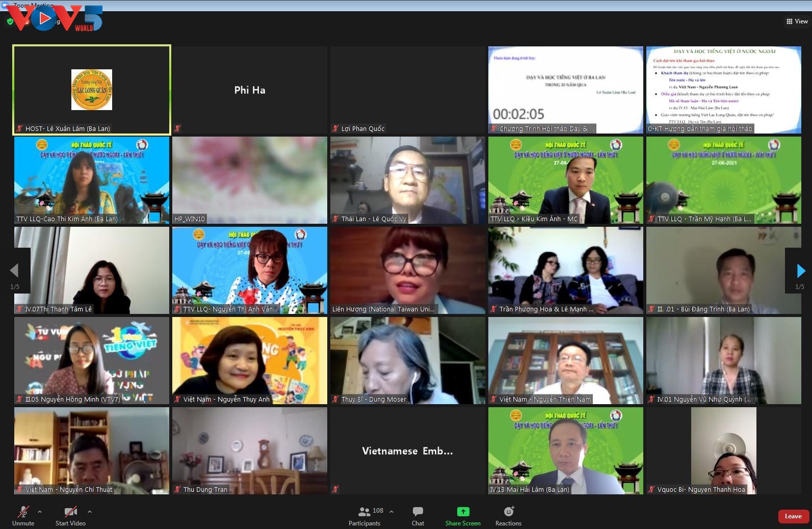Start Video with the camera button
Viewport: 812px width, 529px height.
[70, 512]
